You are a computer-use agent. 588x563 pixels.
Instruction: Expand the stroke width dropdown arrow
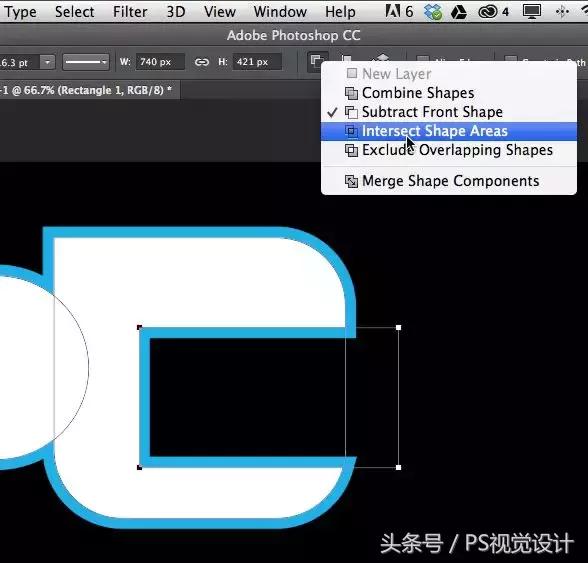tap(48, 62)
